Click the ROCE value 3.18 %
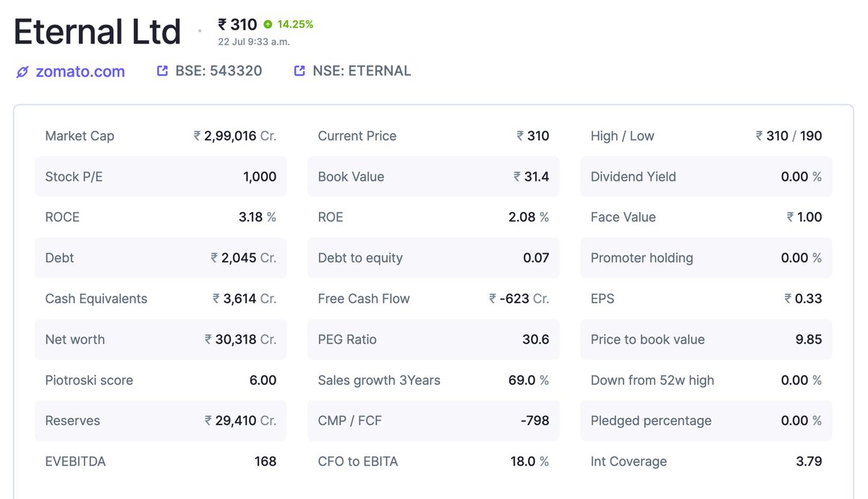 tap(258, 217)
